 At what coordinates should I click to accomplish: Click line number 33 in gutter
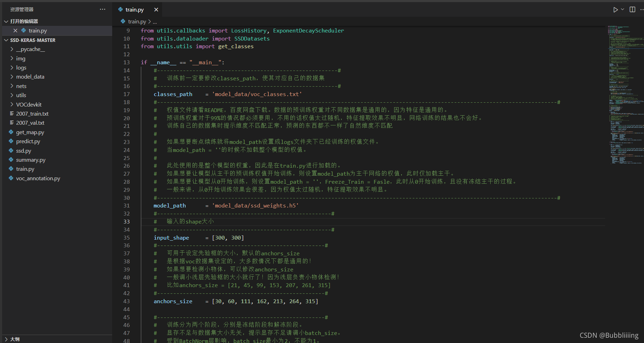pyautogui.click(x=126, y=221)
